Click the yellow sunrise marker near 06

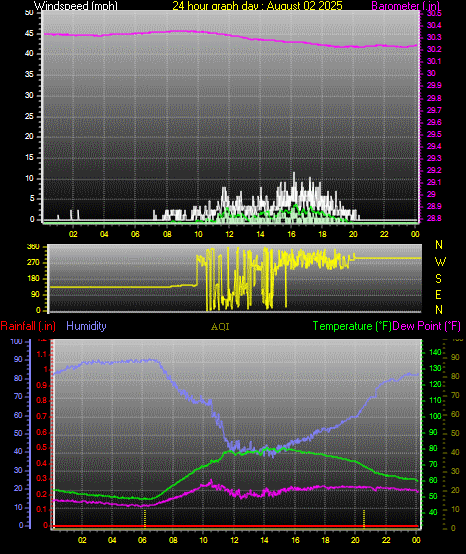coord(144,518)
